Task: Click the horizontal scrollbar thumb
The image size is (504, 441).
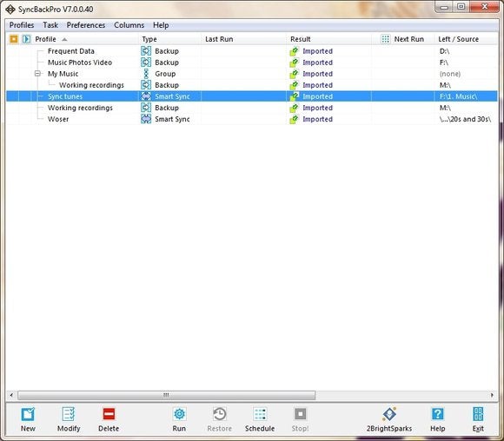Action: click(167, 395)
